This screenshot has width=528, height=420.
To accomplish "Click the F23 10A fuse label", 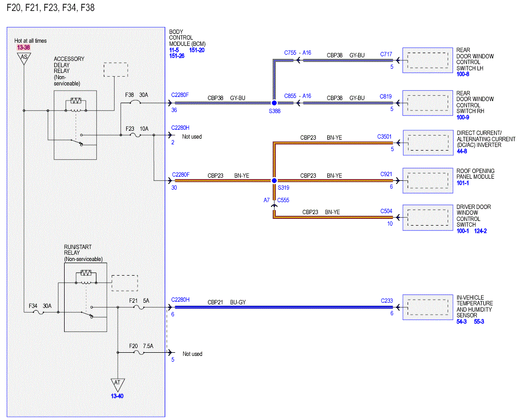I will pyautogui.click(x=137, y=129).
